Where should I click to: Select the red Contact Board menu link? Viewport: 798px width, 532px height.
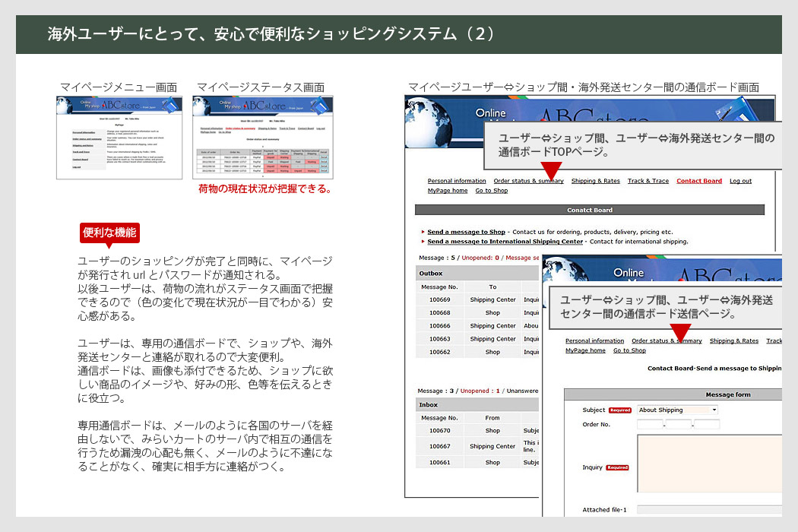click(698, 181)
